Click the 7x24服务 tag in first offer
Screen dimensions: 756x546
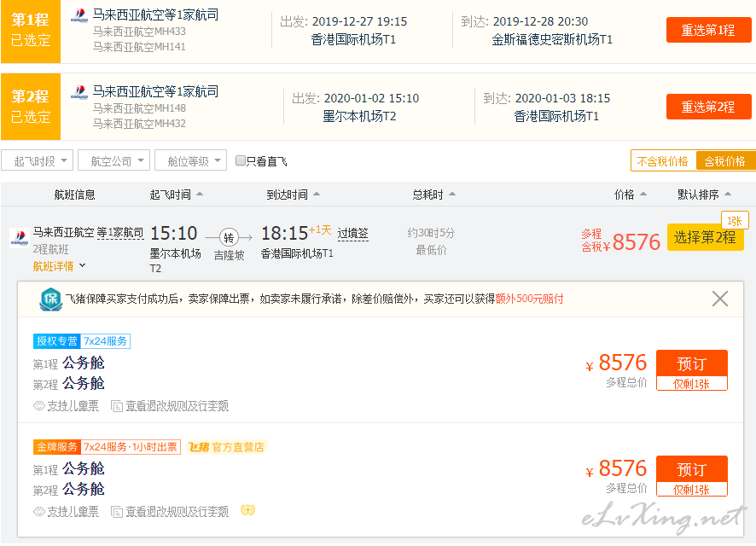105,341
